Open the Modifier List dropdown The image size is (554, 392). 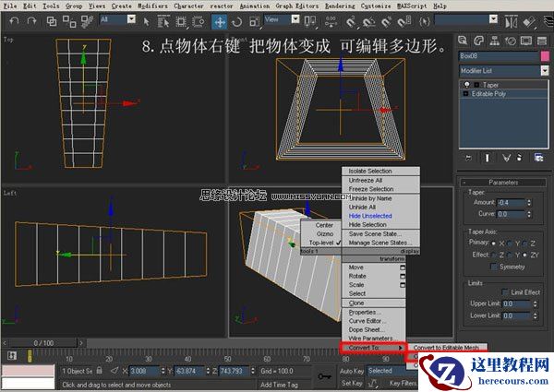point(545,71)
